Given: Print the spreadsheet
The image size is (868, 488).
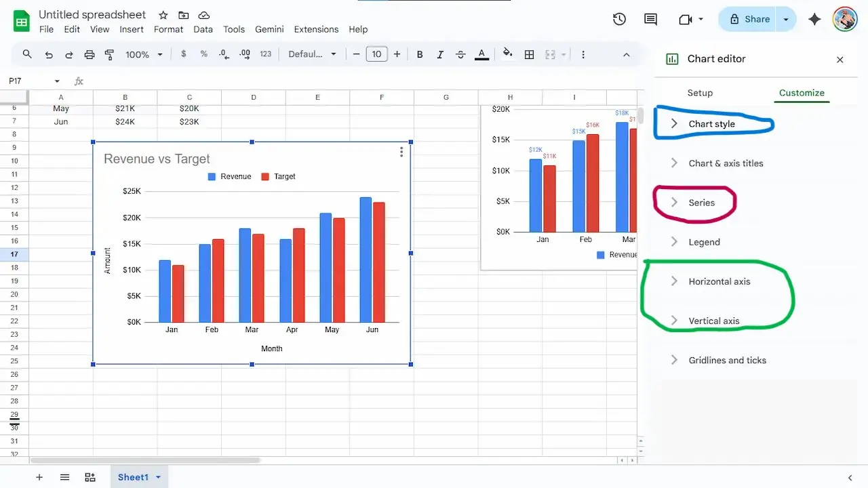Looking at the screenshot, I should pos(90,54).
